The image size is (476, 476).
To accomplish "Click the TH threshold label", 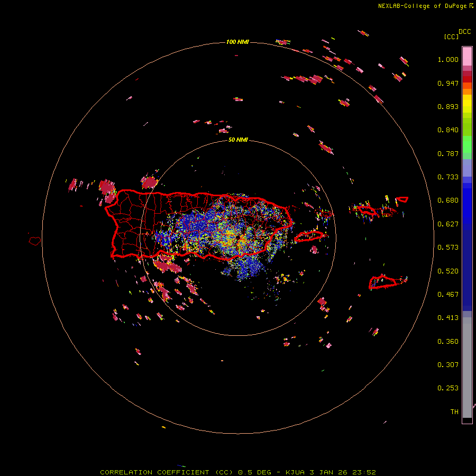I will (454, 412).
